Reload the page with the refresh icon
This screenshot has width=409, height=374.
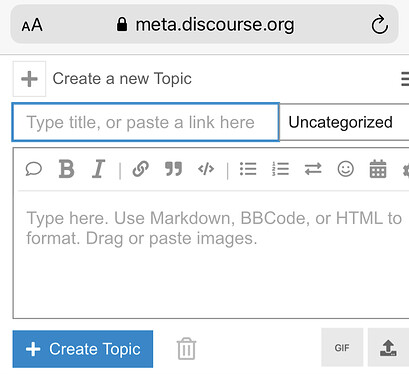[380, 25]
